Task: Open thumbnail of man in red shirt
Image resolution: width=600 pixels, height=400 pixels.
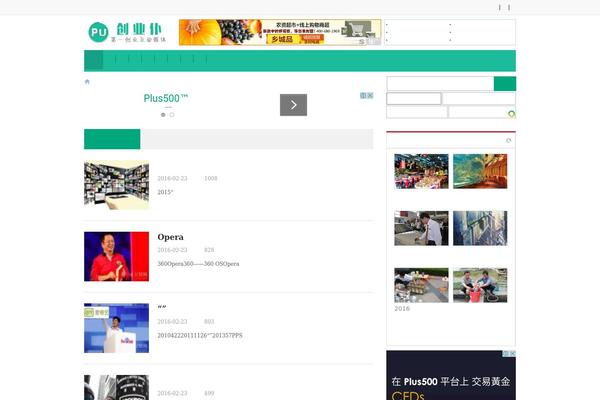Action: tap(117, 256)
